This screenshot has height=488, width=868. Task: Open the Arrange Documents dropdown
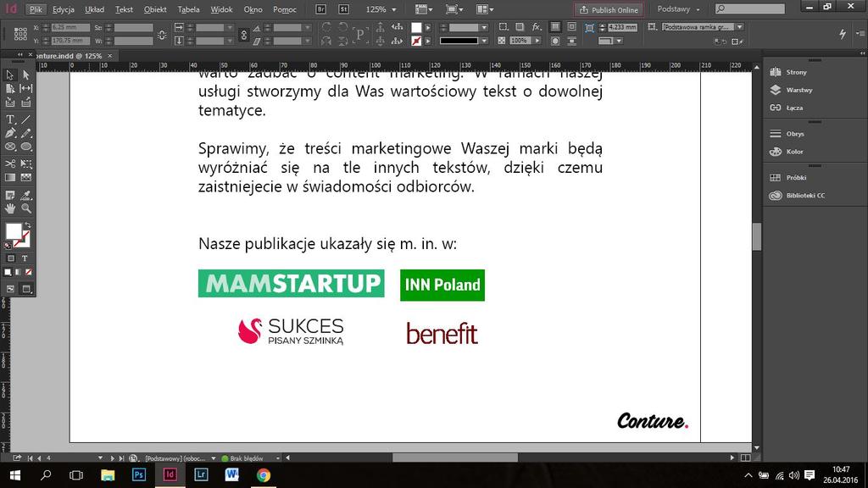[485, 9]
